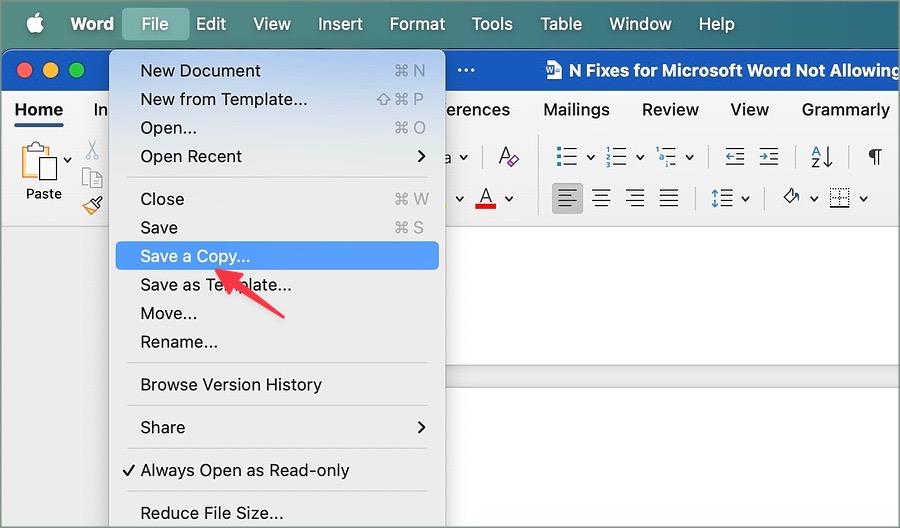Viewport: 900px width, 528px height.
Task: Open the Apple menu
Action: click(x=36, y=24)
